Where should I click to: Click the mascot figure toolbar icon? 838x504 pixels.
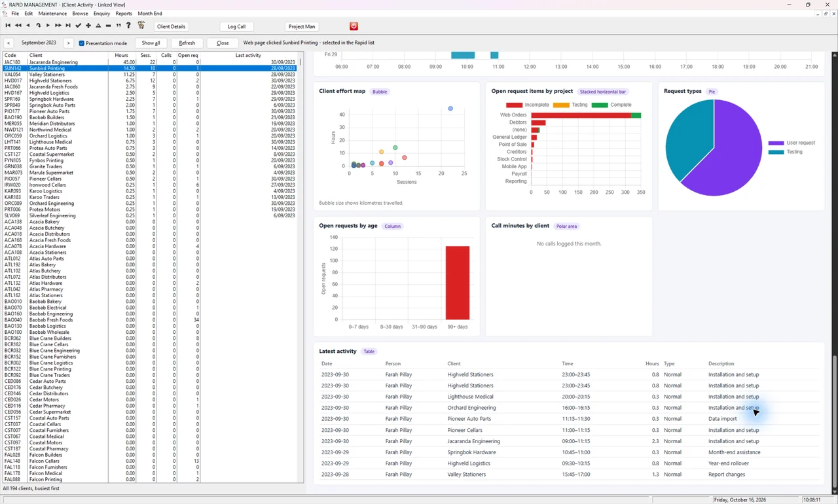(x=141, y=26)
